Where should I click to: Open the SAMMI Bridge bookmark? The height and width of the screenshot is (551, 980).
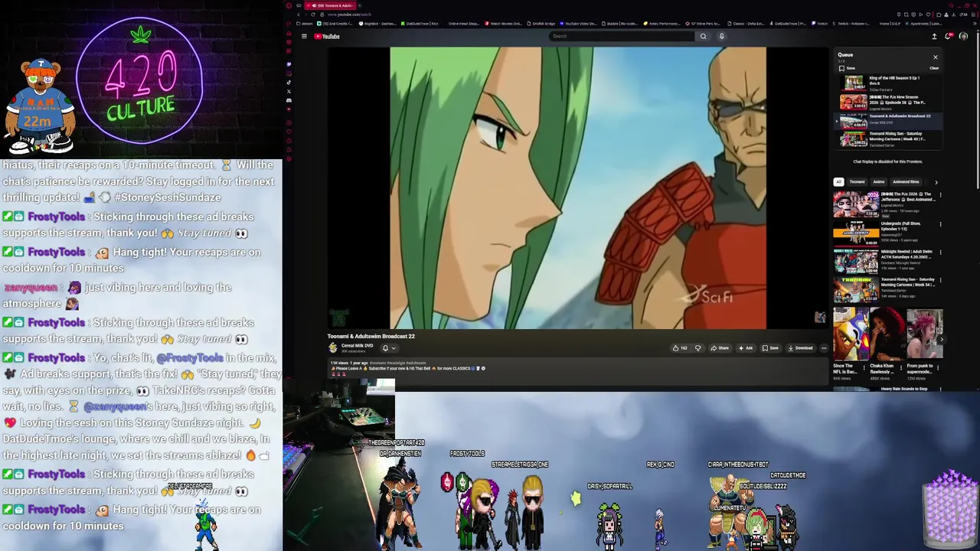click(541, 24)
